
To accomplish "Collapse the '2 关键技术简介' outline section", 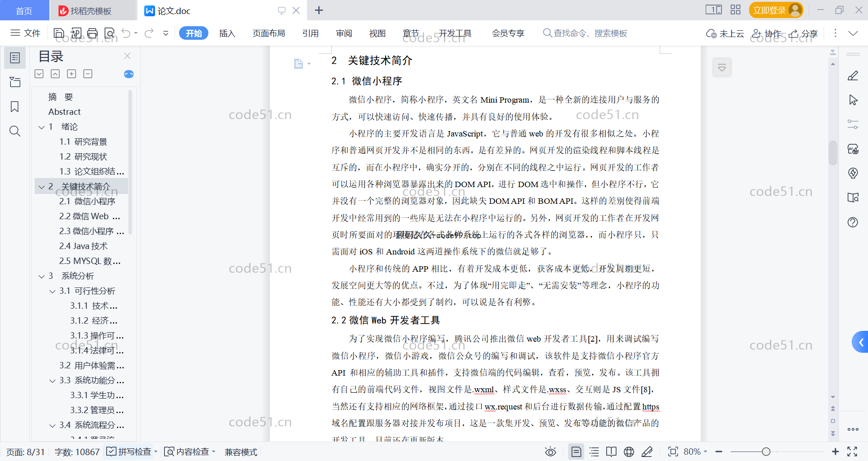I will (42, 187).
